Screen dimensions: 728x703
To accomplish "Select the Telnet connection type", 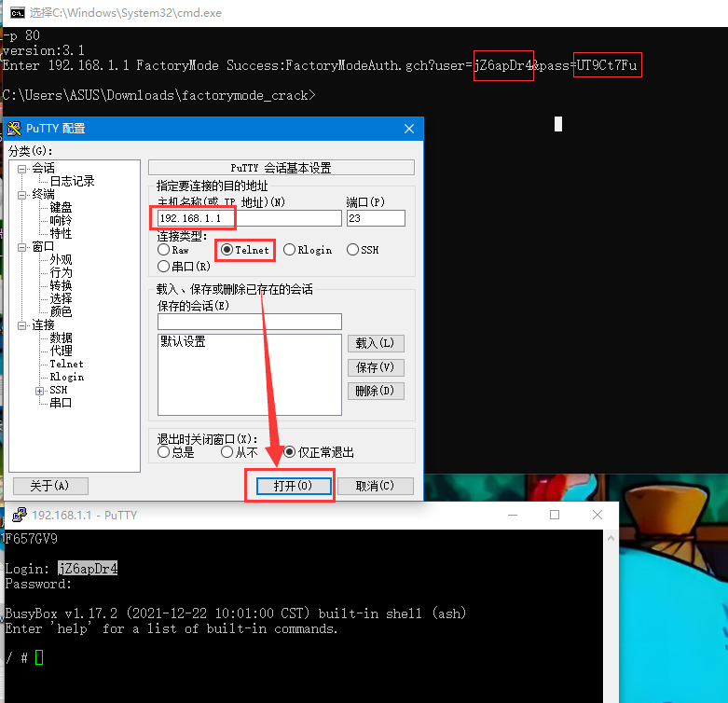I will [227, 250].
